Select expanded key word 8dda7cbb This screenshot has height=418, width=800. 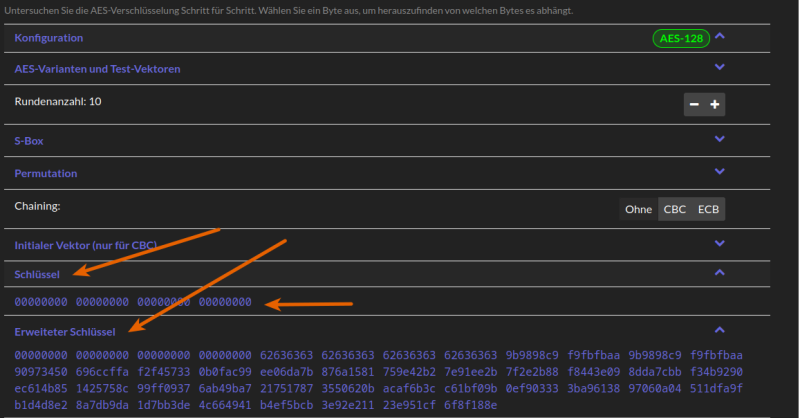pos(655,372)
